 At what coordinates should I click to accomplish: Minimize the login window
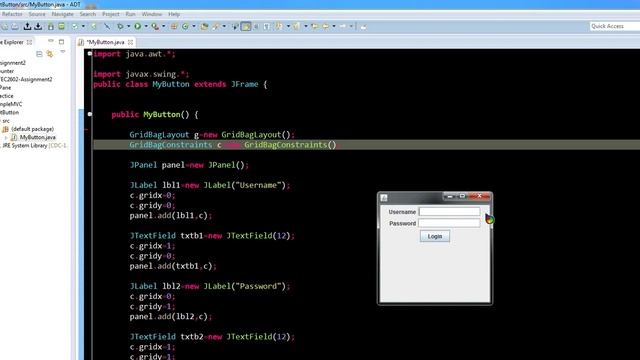click(450, 196)
